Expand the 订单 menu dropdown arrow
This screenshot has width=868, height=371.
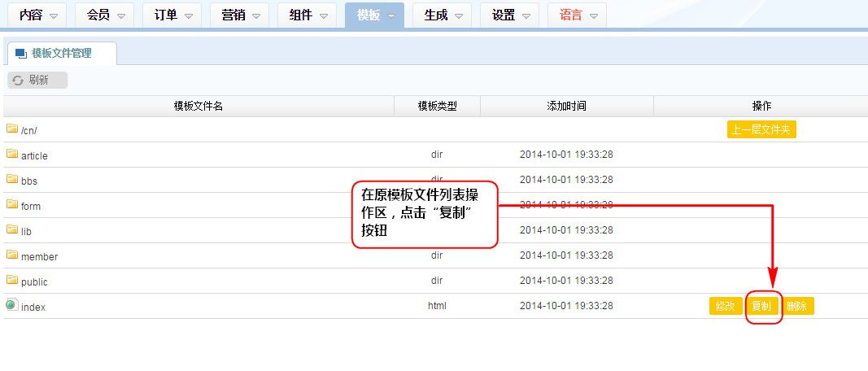click(189, 16)
